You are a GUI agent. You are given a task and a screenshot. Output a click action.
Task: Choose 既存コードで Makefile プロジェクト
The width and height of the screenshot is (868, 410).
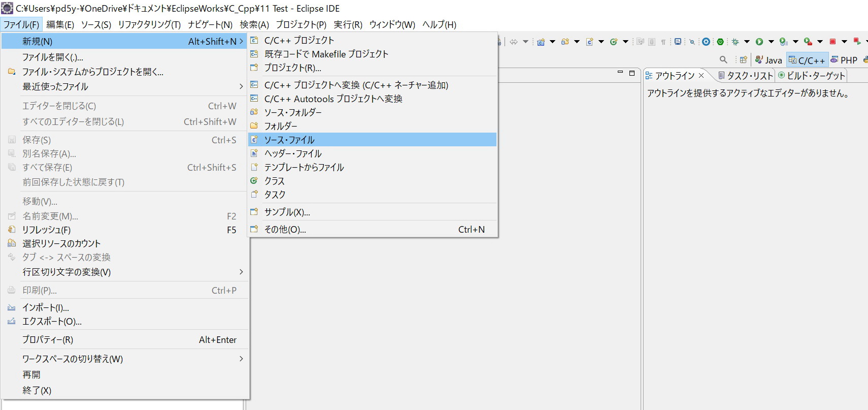pos(372,54)
